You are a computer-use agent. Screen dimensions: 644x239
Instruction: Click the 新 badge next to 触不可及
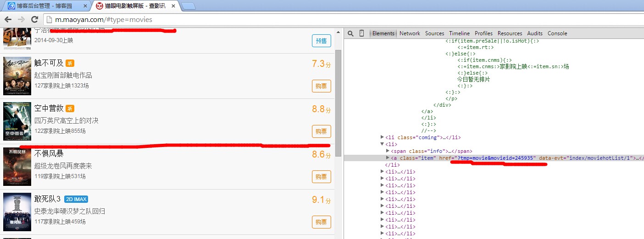click(70, 63)
